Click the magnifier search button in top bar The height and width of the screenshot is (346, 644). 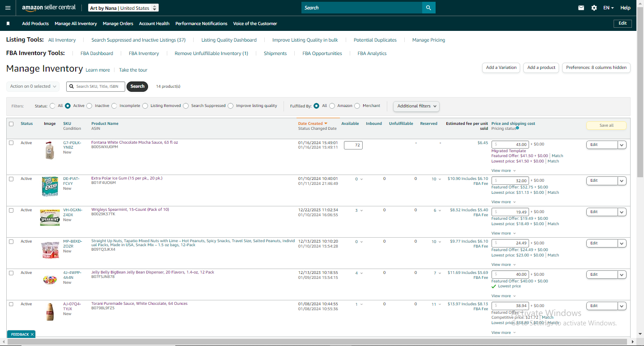[x=428, y=8]
